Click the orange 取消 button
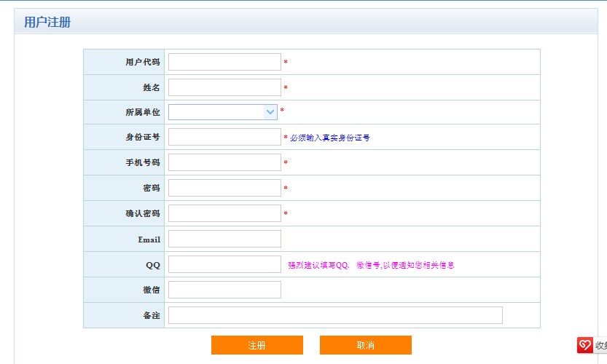The width and height of the screenshot is (607, 364). point(365,345)
